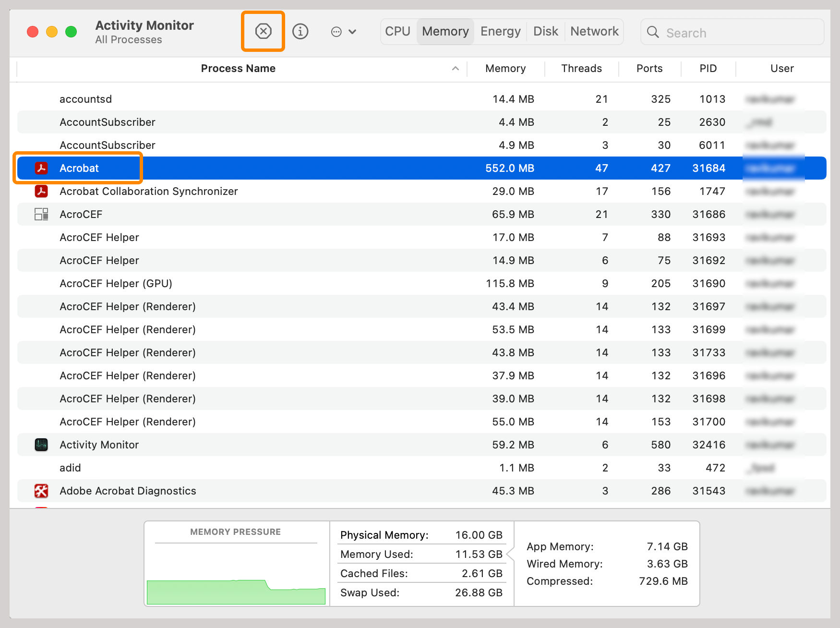Open the more options ellipsis dropdown
The width and height of the screenshot is (840, 628).
pos(337,31)
